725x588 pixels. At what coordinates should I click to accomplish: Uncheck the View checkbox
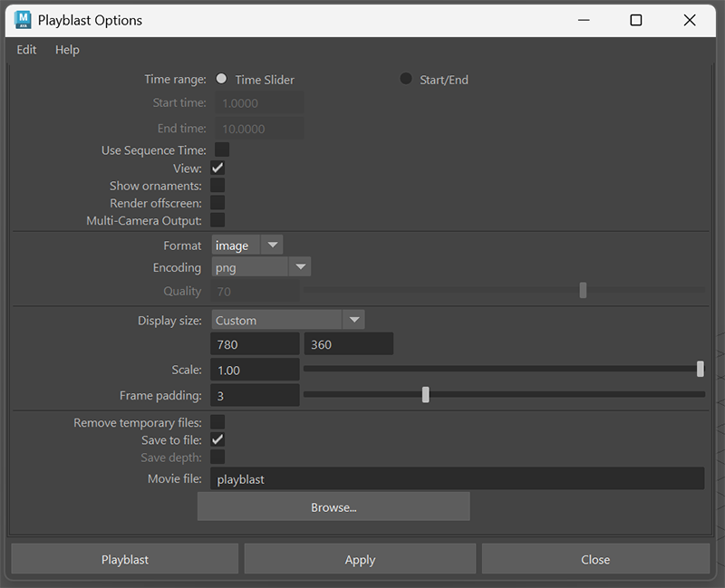[x=217, y=168]
